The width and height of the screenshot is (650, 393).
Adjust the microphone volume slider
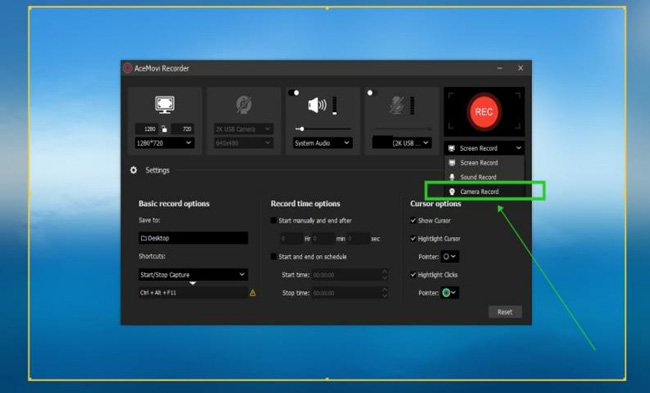click(x=402, y=129)
